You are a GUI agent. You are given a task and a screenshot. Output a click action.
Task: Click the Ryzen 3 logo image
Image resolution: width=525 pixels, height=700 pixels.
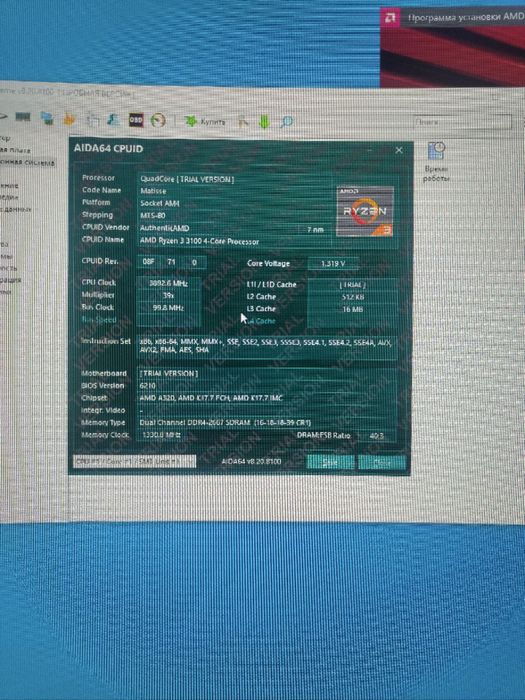coord(365,211)
